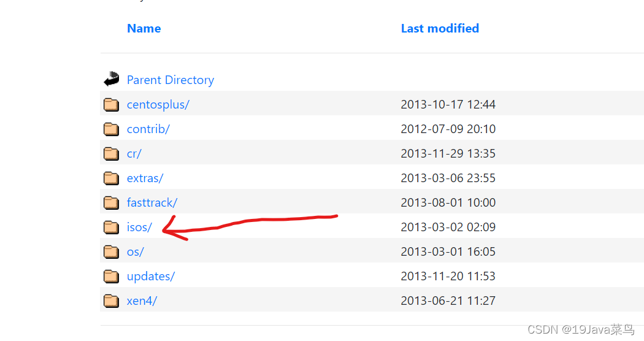Click the folder icon beside contrib/
Screen dimensions: 644x341
pos(111,129)
